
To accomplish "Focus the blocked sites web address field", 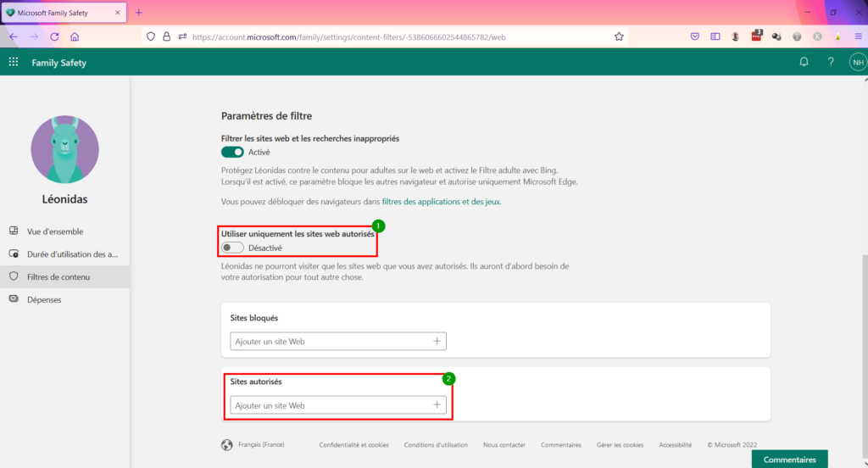I will coord(338,341).
